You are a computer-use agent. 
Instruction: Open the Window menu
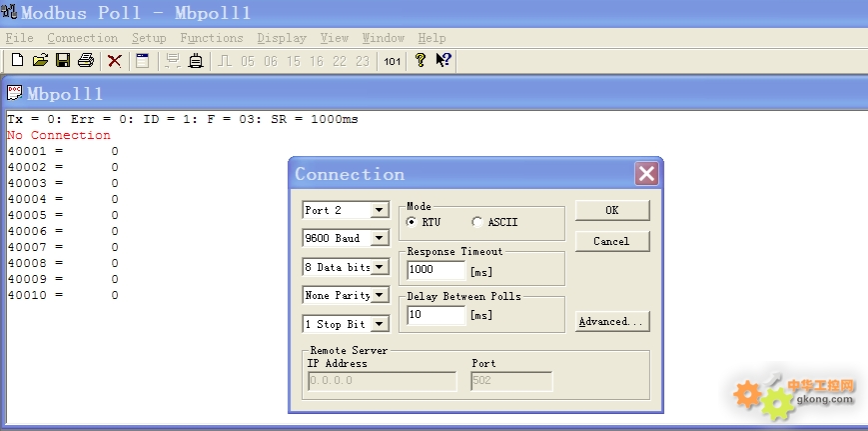(384, 38)
